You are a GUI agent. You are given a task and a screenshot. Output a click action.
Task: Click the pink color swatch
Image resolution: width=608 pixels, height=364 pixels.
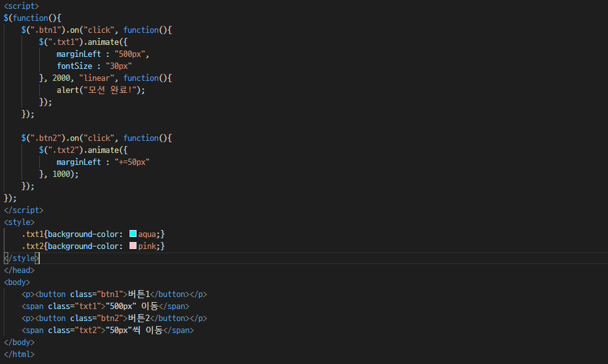pyautogui.click(x=133, y=246)
